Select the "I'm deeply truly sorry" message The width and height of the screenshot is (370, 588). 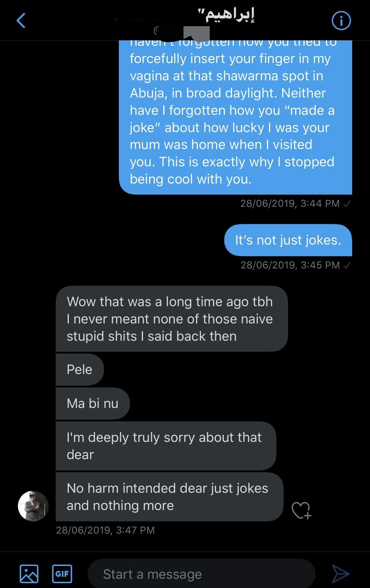(165, 446)
